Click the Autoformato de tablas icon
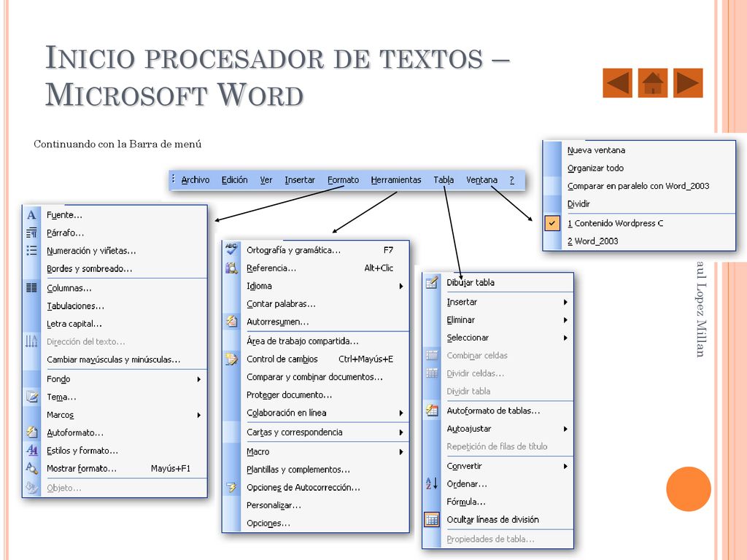This screenshot has width=747, height=560. coord(432,410)
